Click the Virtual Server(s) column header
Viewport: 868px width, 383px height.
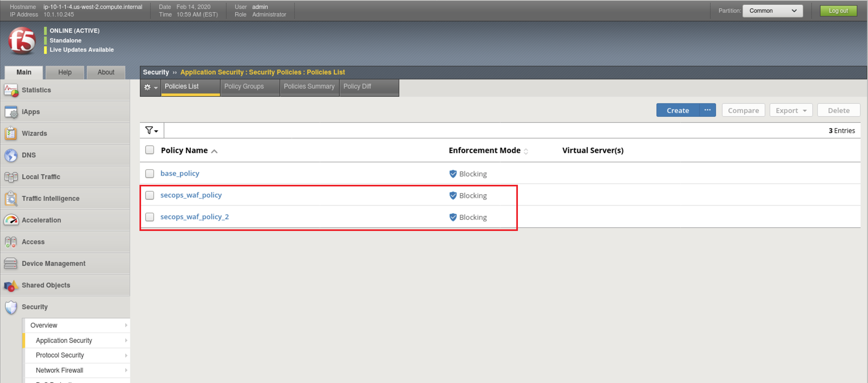pos(593,150)
